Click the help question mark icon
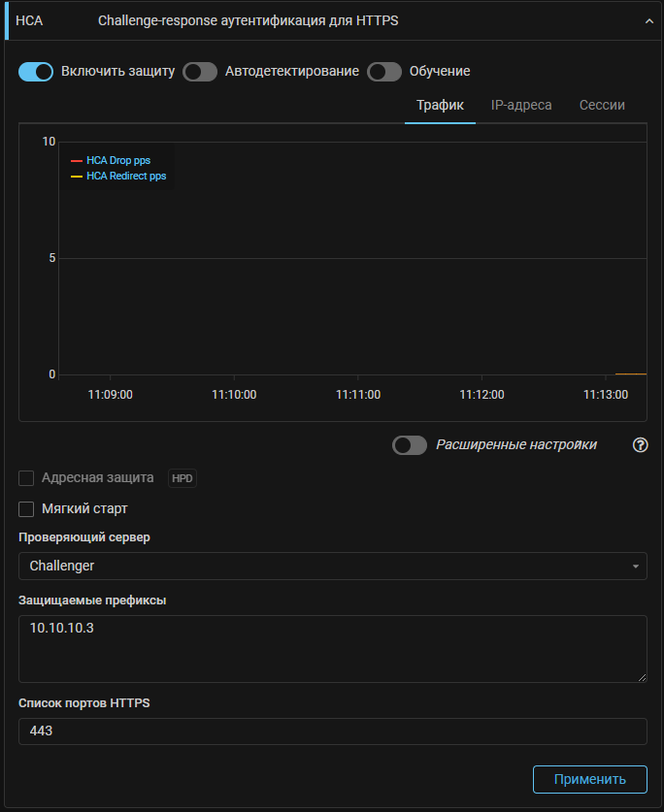664x812 pixels. tap(640, 445)
